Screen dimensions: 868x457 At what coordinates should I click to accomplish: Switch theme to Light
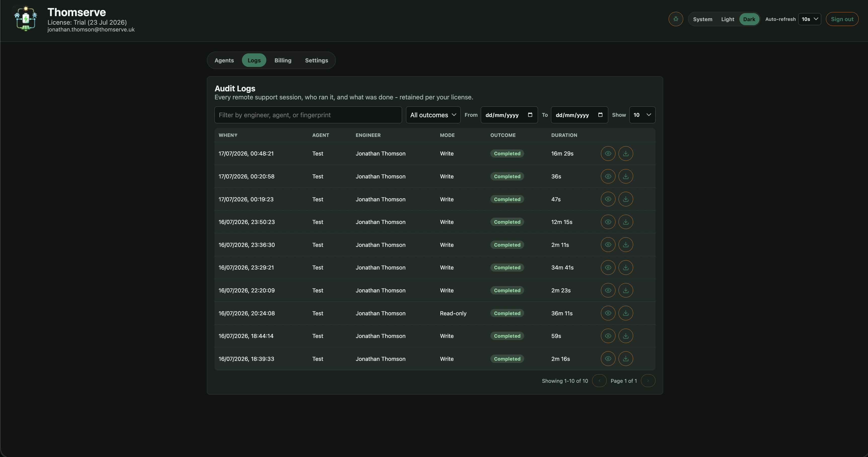tap(728, 19)
